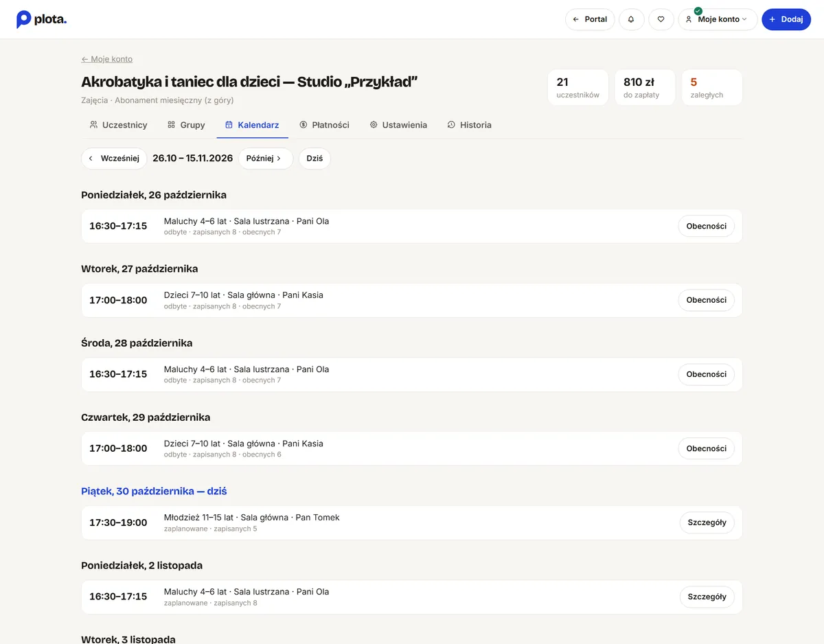Image resolution: width=824 pixels, height=644 pixels.
Task: Open Szczegóły for Friday 30 October class
Action: (x=707, y=522)
